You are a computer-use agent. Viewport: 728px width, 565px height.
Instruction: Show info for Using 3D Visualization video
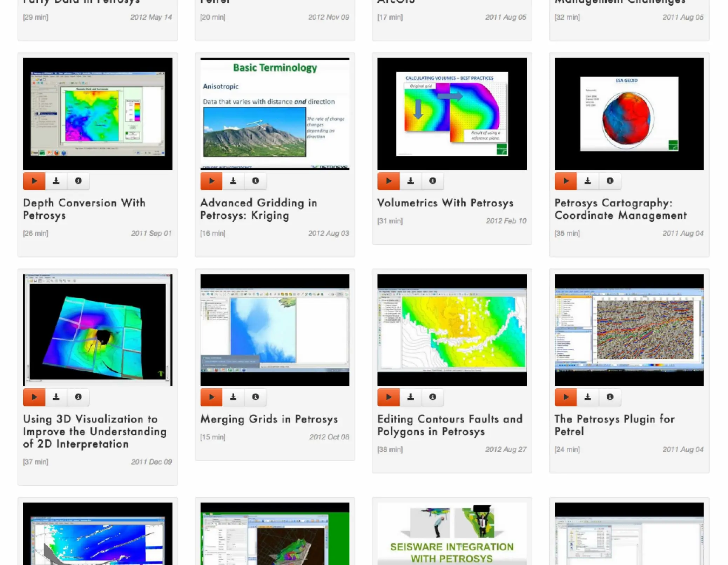[78, 397]
